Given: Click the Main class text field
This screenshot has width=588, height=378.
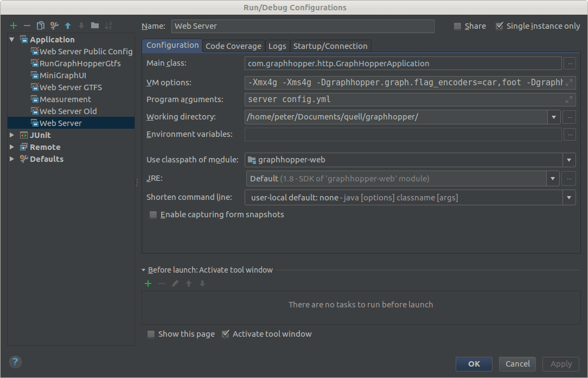Looking at the screenshot, I should [403, 64].
